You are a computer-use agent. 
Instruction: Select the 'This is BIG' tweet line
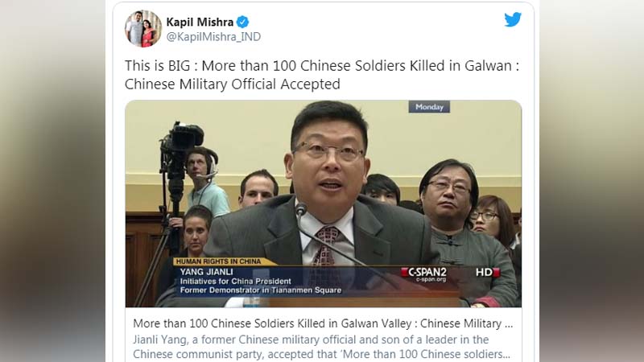pos(322,66)
